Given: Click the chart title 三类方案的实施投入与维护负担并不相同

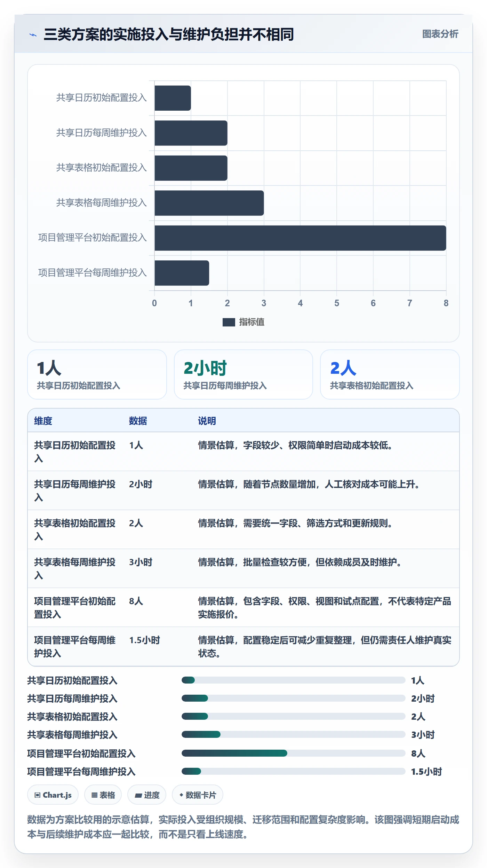Looking at the screenshot, I should coord(169,34).
